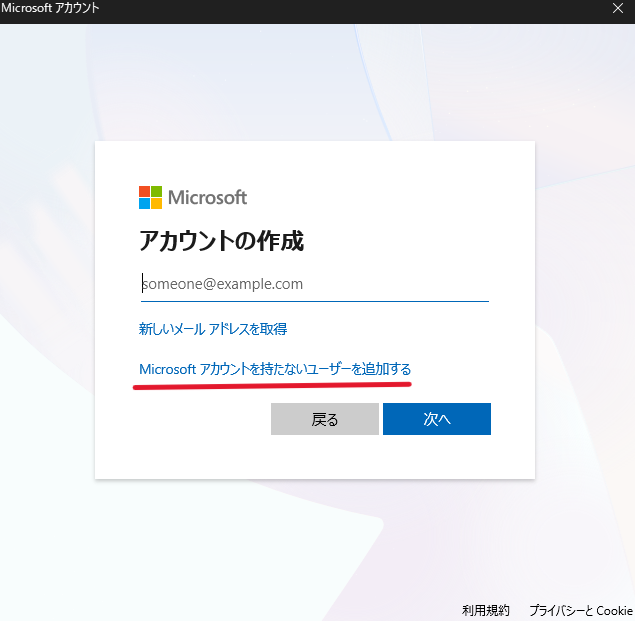635x621 pixels.
Task: Go back with the 戻る button
Action: [x=325, y=419]
